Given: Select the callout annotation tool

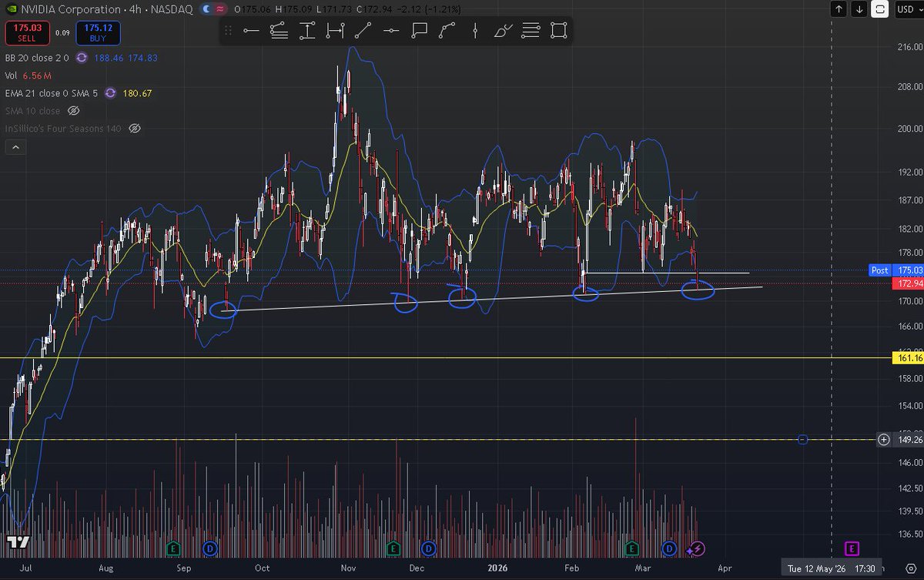Looking at the screenshot, I should (x=419, y=31).
